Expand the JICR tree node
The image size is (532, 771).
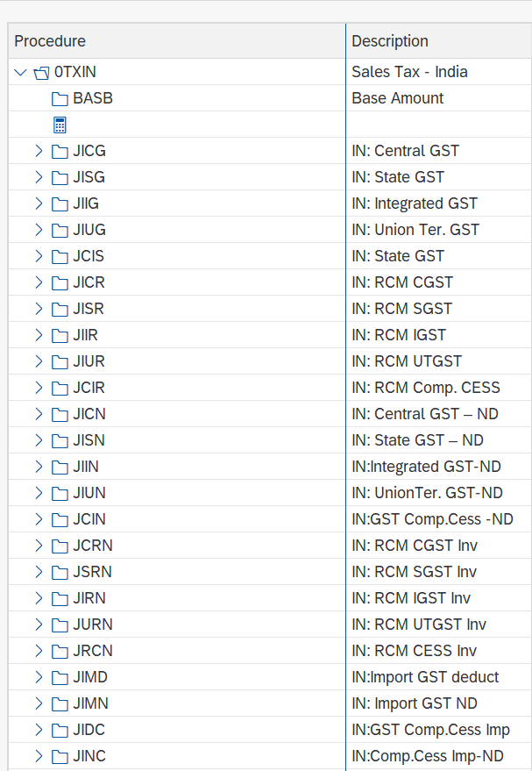(x=39, y=282)
